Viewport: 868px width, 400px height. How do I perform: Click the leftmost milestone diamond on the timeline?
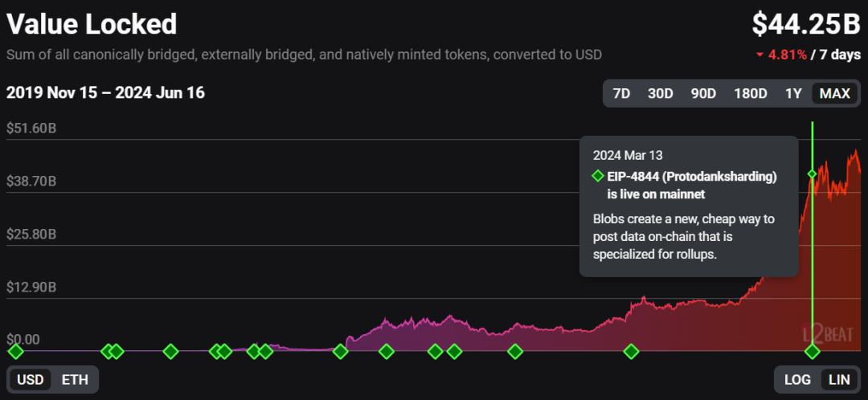(15, 351)
